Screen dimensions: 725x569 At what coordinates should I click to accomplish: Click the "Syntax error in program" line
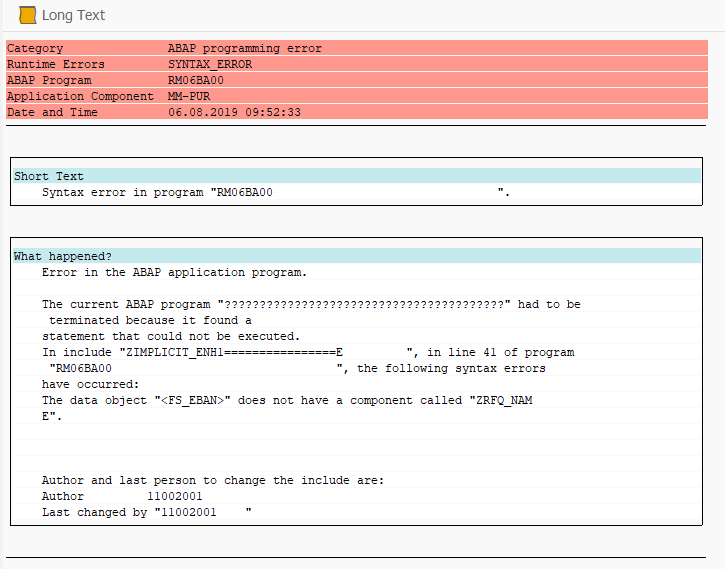tap(157, 192)
